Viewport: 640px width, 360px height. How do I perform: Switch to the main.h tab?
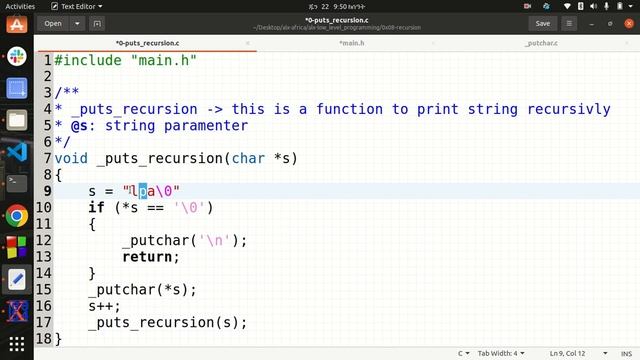tap(351, 43)
